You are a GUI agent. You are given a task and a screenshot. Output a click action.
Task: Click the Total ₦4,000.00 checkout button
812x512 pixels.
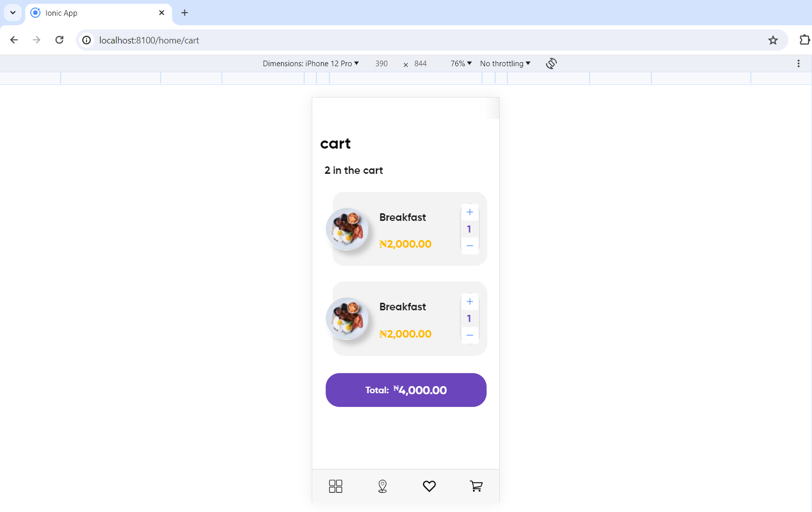pyautogui.click(x=406, y=390)
